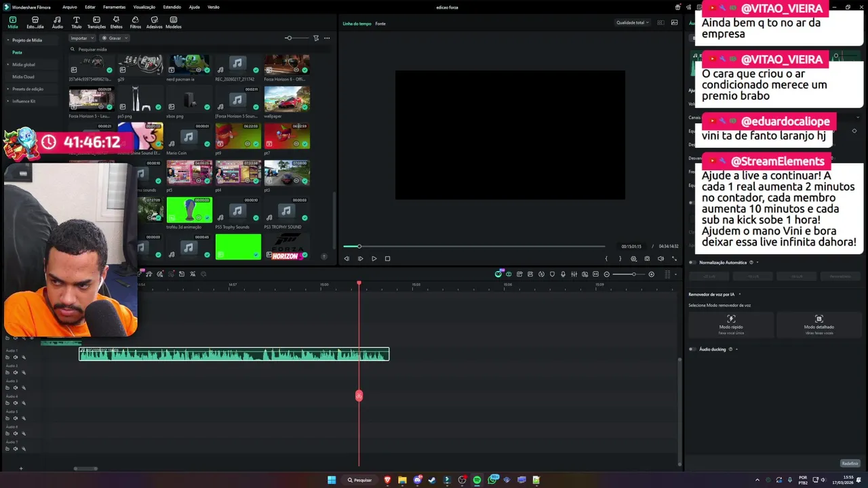Open Mídia Cloud in the sidebar

[x=23, y=77]
